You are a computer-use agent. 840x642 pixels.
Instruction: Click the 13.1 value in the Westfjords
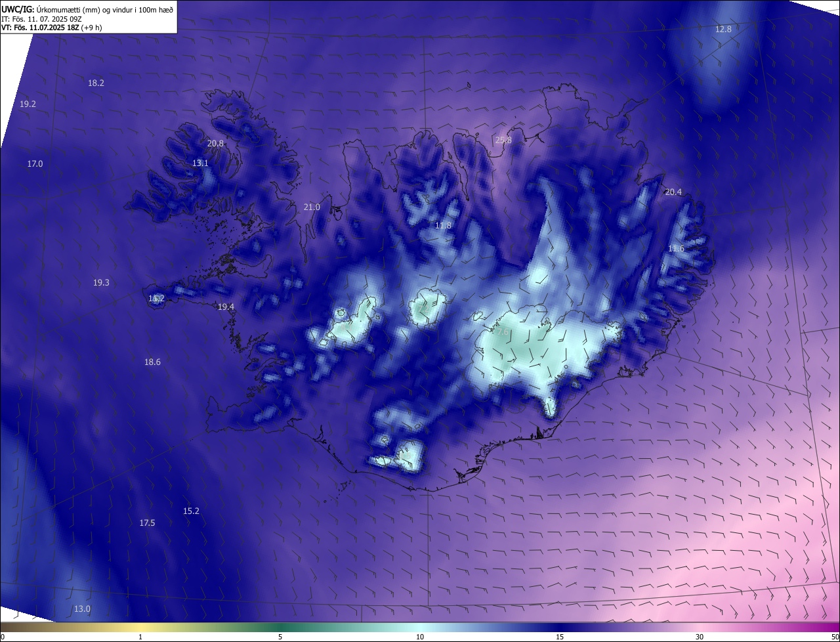tap(200, 163)
